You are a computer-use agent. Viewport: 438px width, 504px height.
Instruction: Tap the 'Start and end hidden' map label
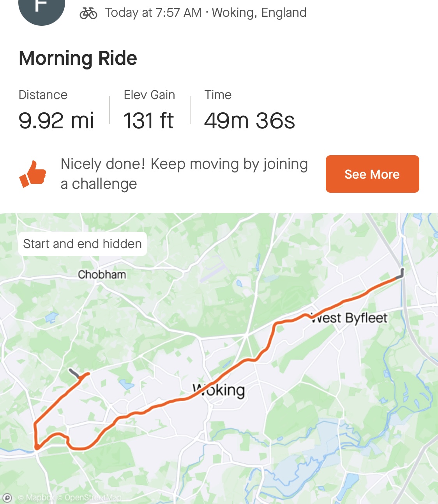pyautogui.click(x=83, y=244)
